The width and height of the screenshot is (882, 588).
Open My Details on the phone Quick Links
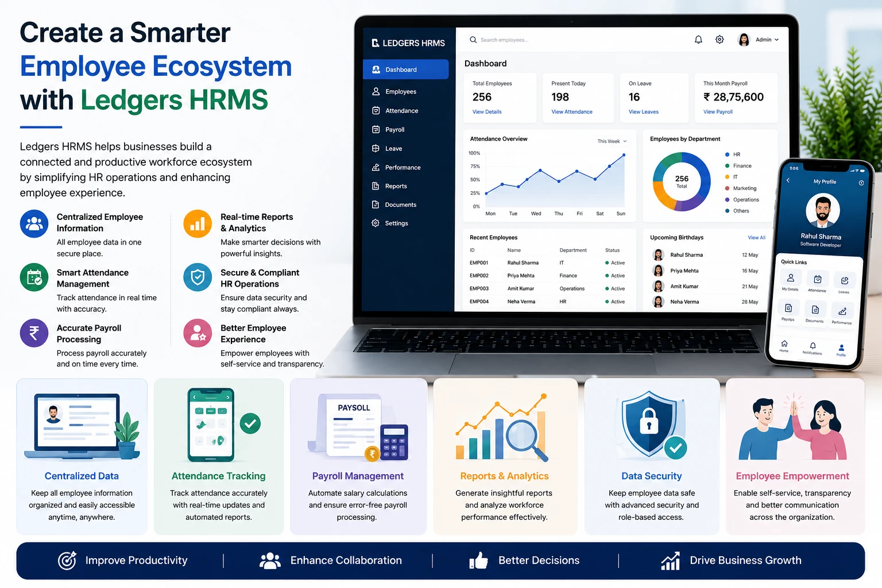tap(790, 280)
